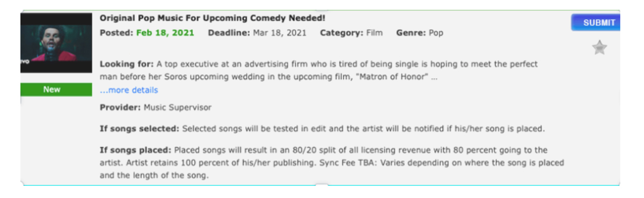Image resolution: width=644 pixels, height=198 pixels.
Task: Click the Film category value
Action: (x=375, y=33)
